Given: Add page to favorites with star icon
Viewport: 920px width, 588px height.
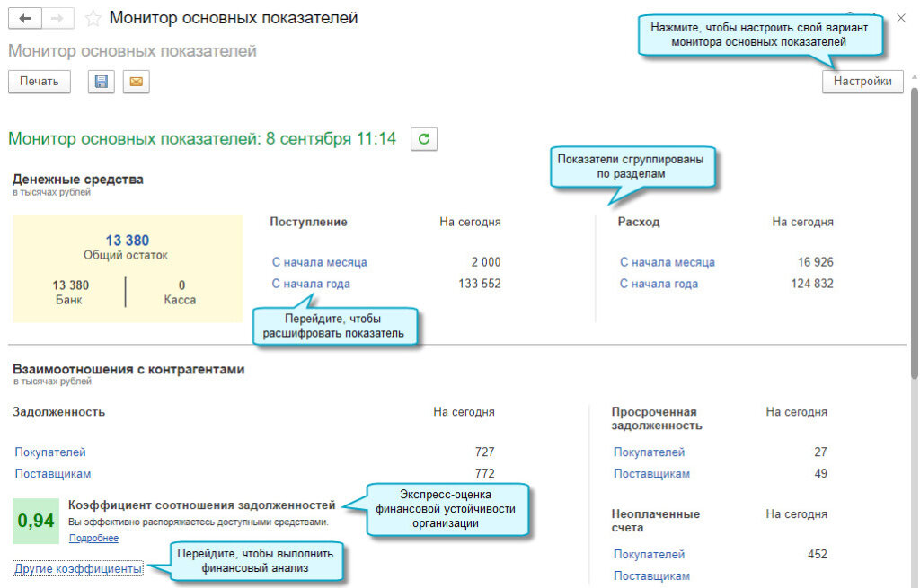Looking at the screenshot, I should point(93,19).
